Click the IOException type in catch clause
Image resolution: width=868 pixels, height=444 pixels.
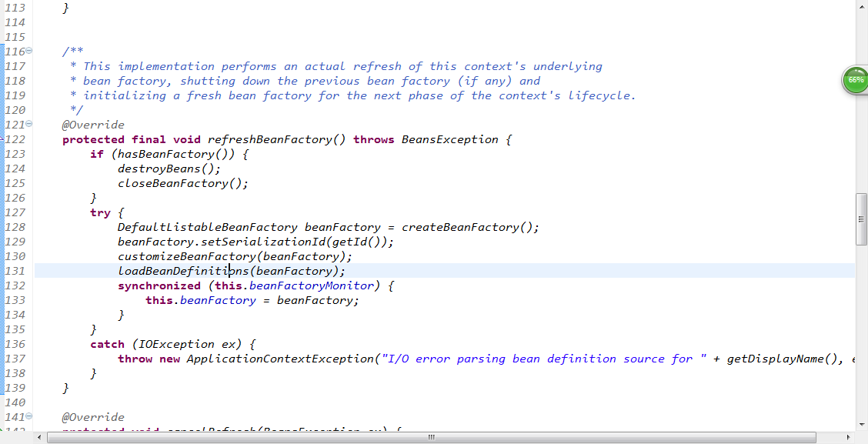click(x=176, y=344)
